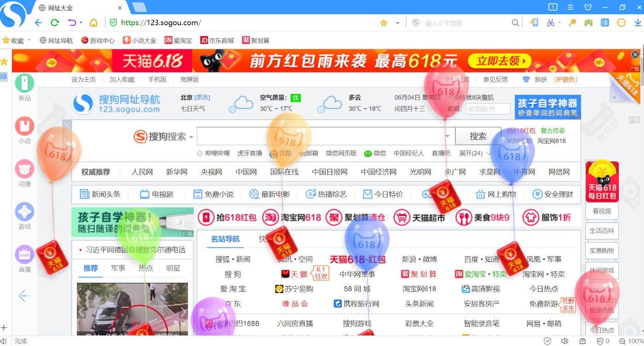
Task: Open the 京东商城 bookmark
Action: click(217, 40)
